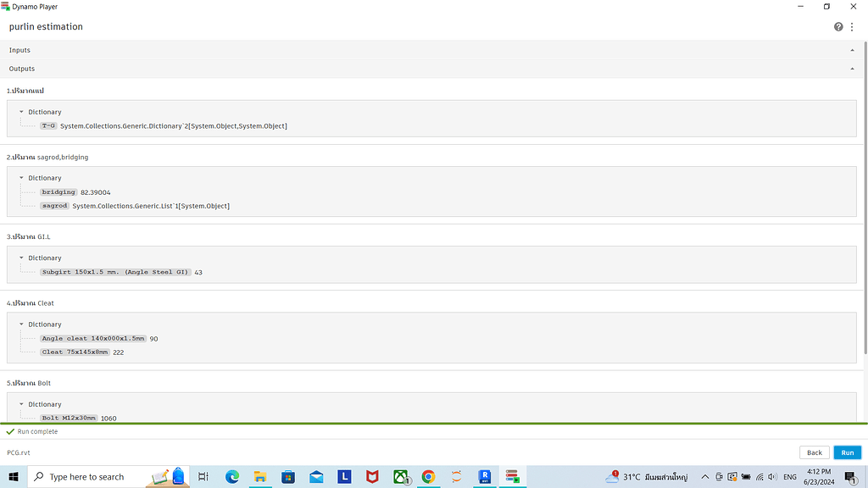This screenshot has width=868, height=488.
Task: Expand the Inputs section
Action: coord(852,50)
